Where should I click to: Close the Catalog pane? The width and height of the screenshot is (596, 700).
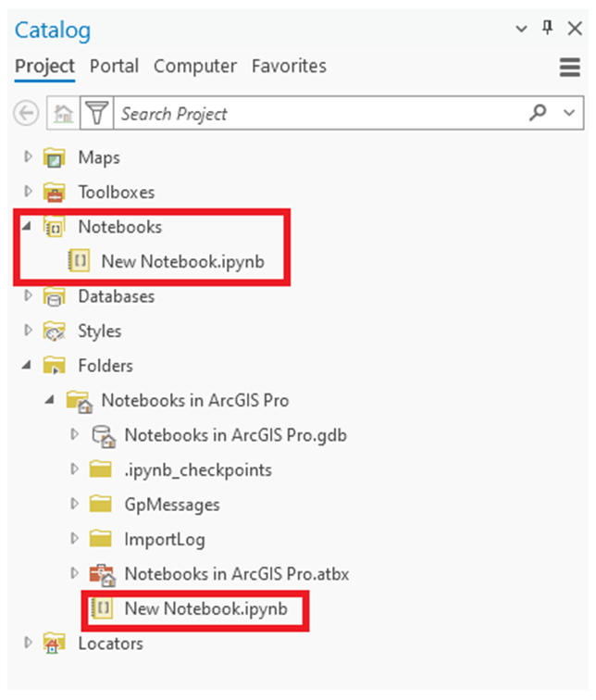pos(575,29)
